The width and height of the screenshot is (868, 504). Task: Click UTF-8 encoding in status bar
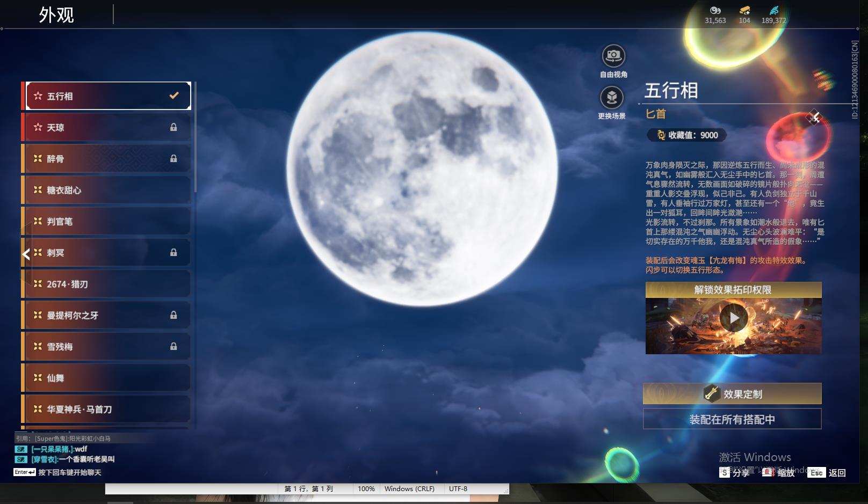click(x=458, y=489)
